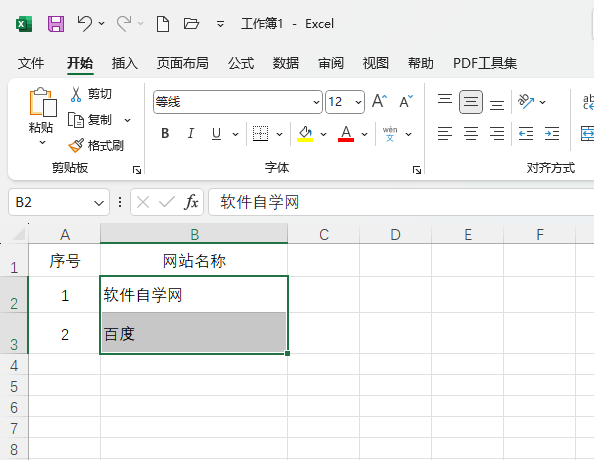Image resolution: width=594 pixels, height=460 pixels.
Task: Open customize quick access toolbar menu
Action: coord(220,24)
